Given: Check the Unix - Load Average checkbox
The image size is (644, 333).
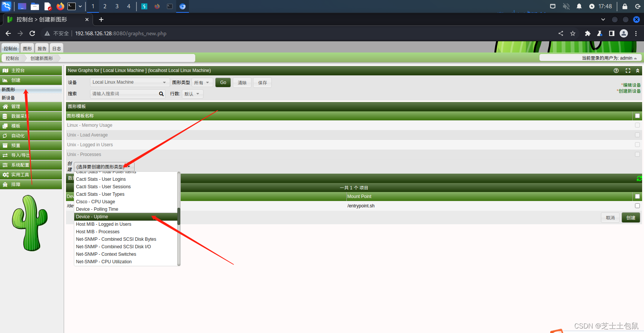Looking at the screenshot, I should [x=637, y=135].
